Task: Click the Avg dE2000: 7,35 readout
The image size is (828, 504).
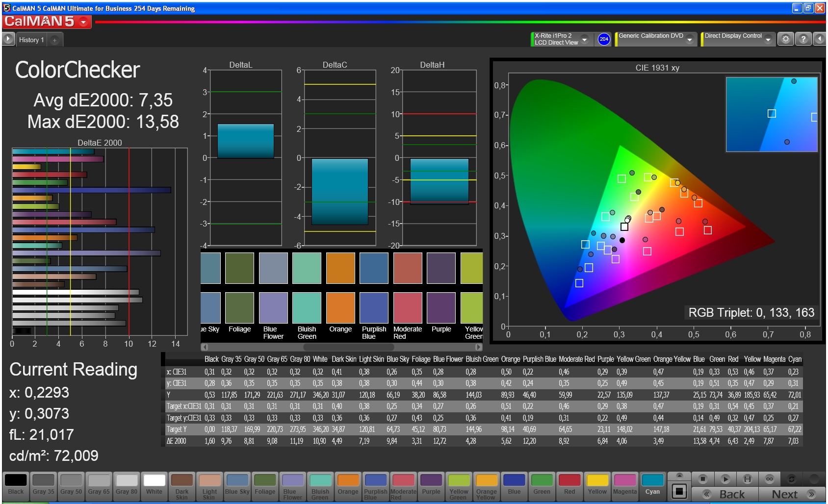Action: click(x=103, y=100)
